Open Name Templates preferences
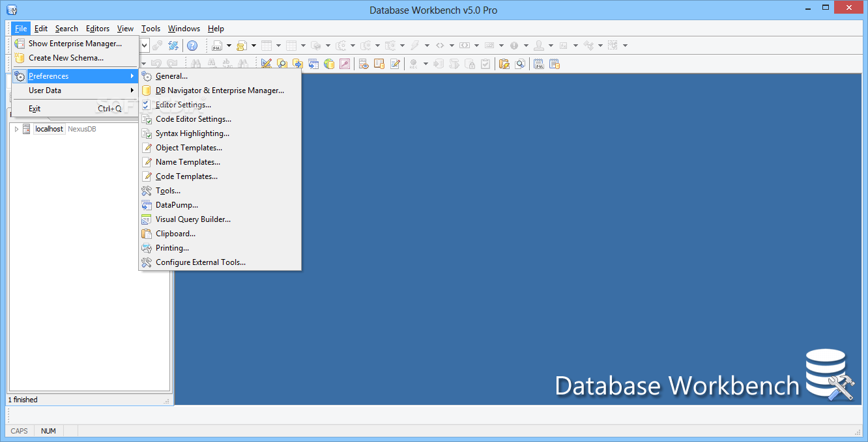 coord(220,162)
